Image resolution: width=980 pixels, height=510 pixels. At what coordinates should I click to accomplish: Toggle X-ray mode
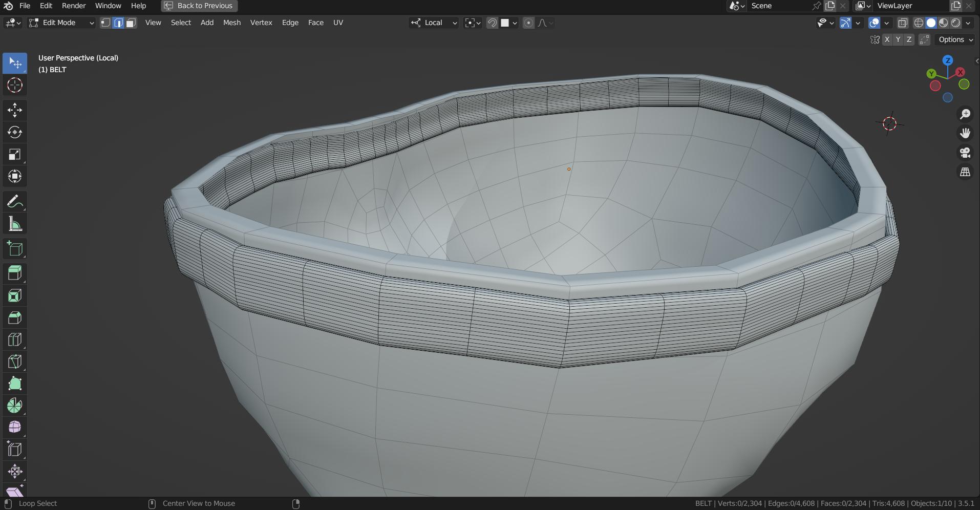(x=903, y=23)
